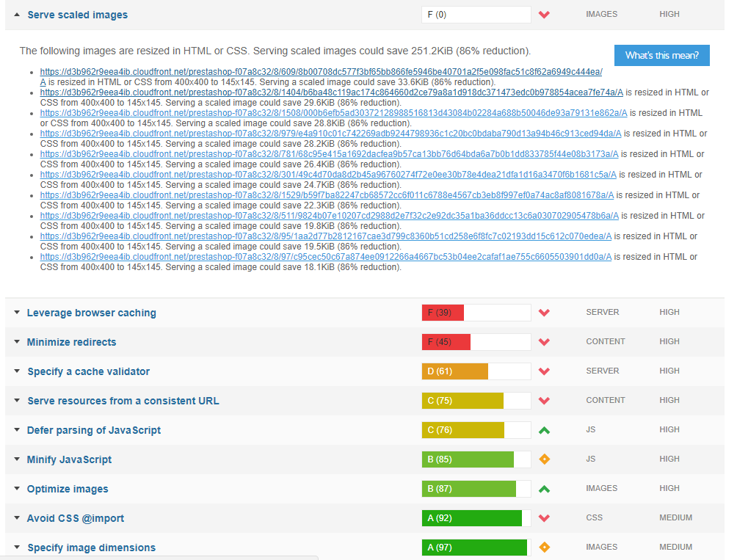
Task: Open the Specify a cache validator title
Action: pyautogui.click(x=88, y=371)
